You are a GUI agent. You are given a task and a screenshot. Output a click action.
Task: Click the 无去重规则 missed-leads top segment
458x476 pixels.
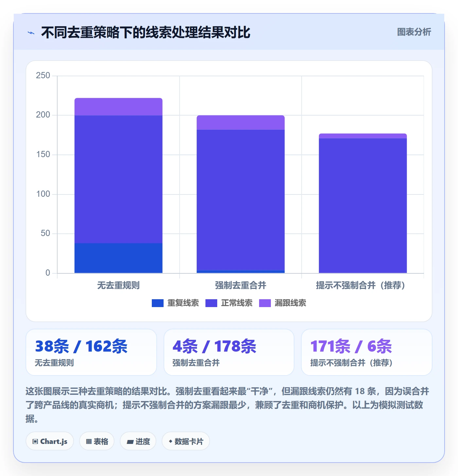tap(118, 107)
